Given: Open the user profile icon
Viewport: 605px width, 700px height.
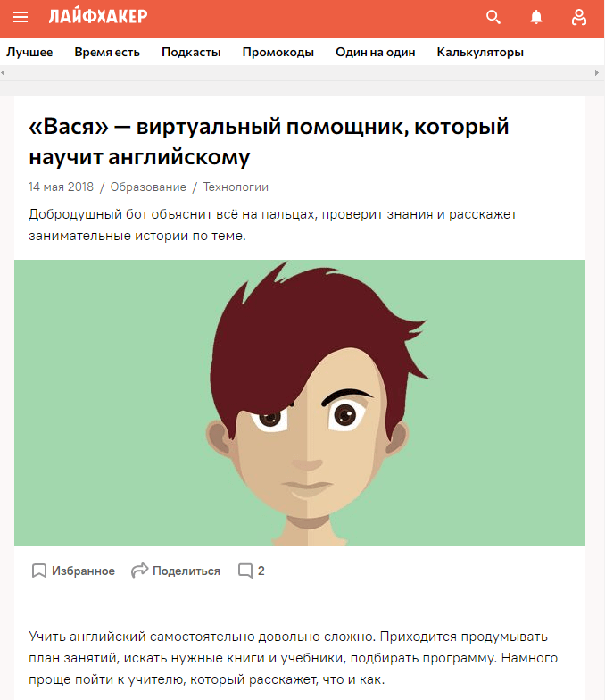Looking at the screenshot, I should [x=579, y=18].
